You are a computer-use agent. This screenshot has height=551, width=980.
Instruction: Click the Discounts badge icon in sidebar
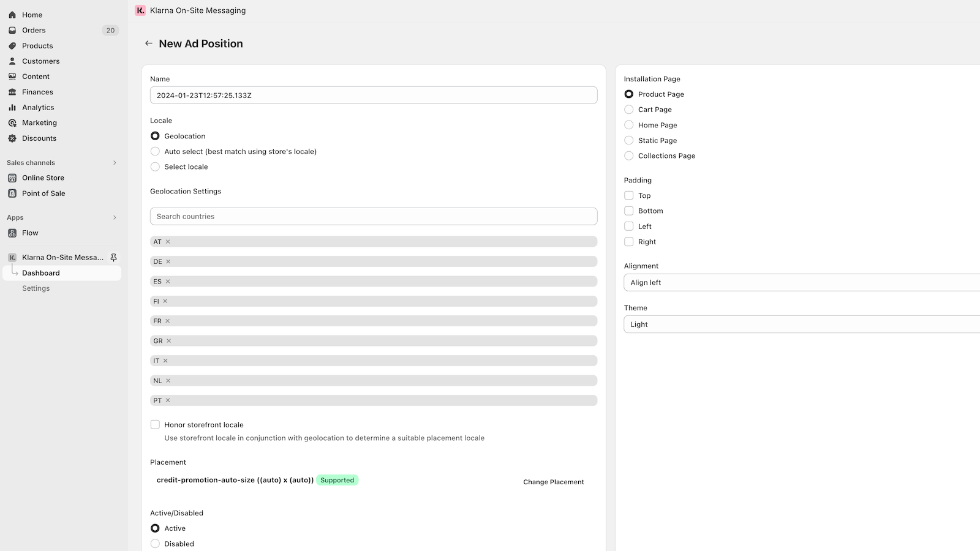[12, 138]
